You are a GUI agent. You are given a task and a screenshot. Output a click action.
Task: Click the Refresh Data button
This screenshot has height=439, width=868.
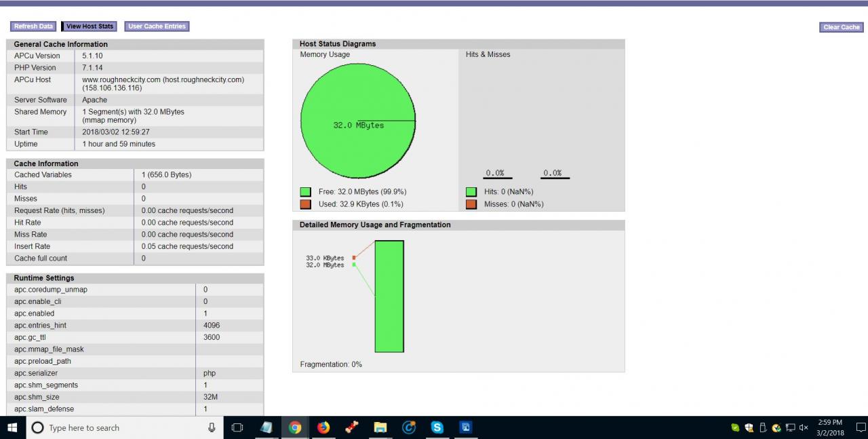tap(33, 26)
